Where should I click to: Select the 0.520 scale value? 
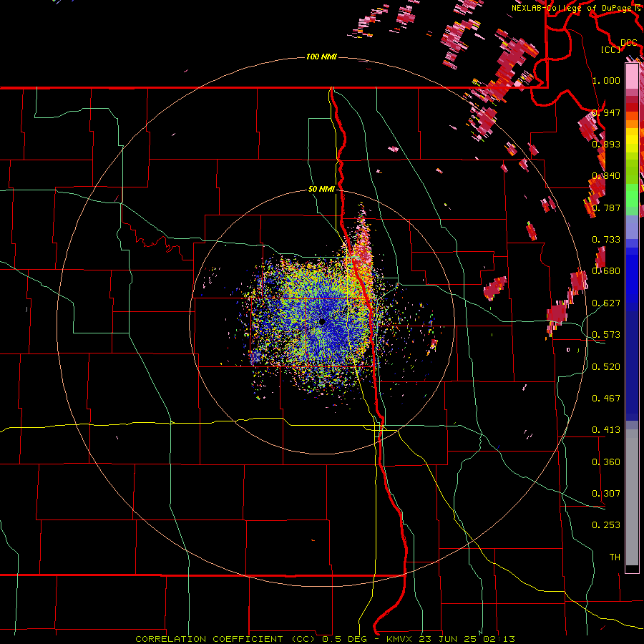coord(606,367)
